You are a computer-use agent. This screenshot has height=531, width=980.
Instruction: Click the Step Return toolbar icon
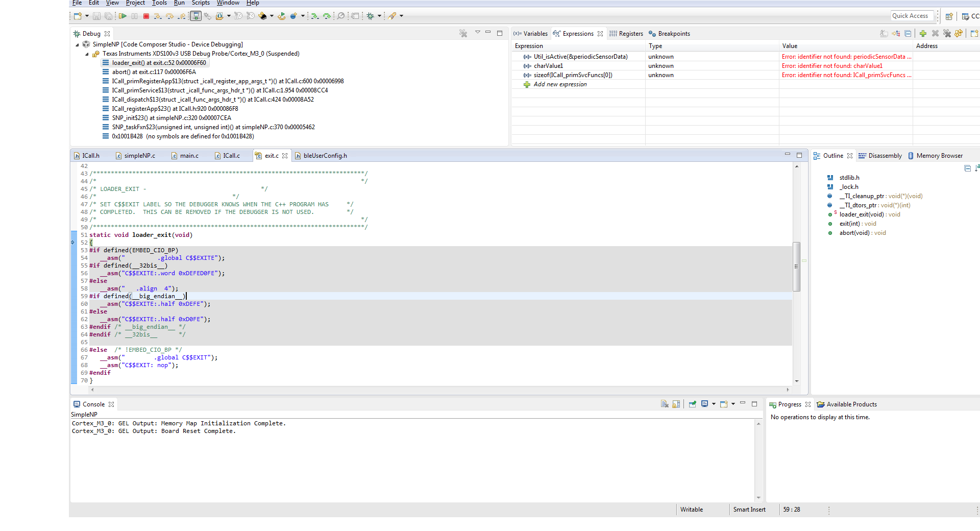pos(182,16)
